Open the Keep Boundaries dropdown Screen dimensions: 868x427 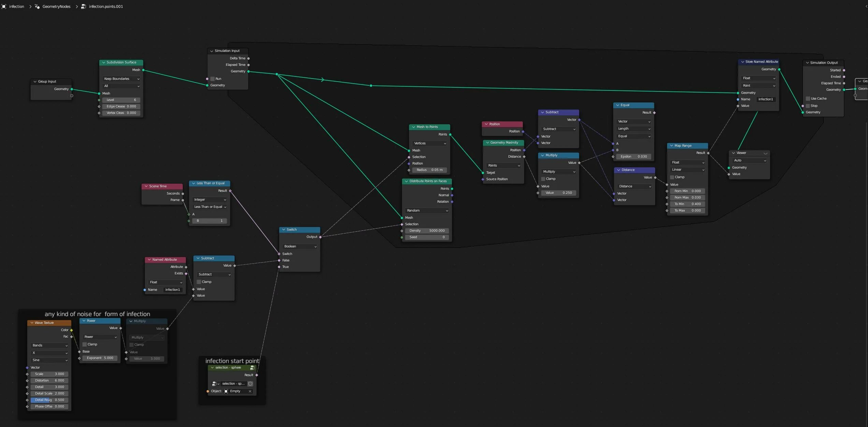pos(121,79)
